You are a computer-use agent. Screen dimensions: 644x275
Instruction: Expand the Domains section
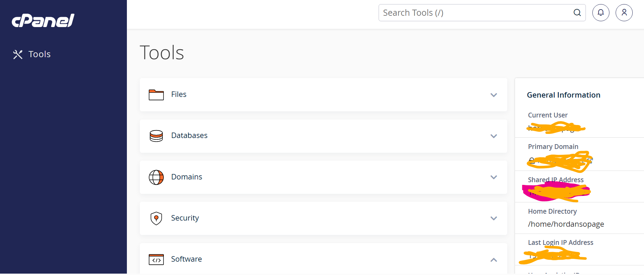click(494, 177)
